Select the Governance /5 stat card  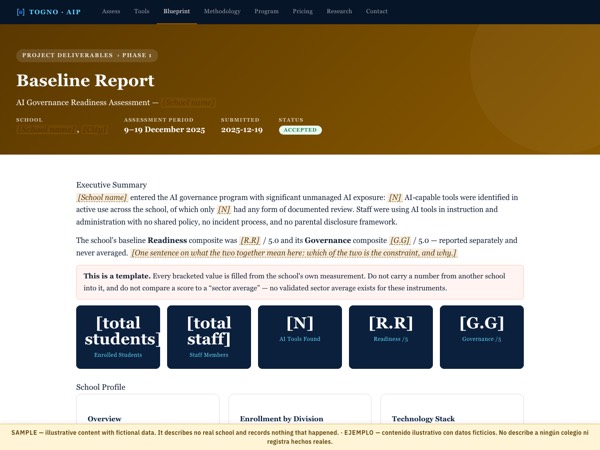point(482,337)
